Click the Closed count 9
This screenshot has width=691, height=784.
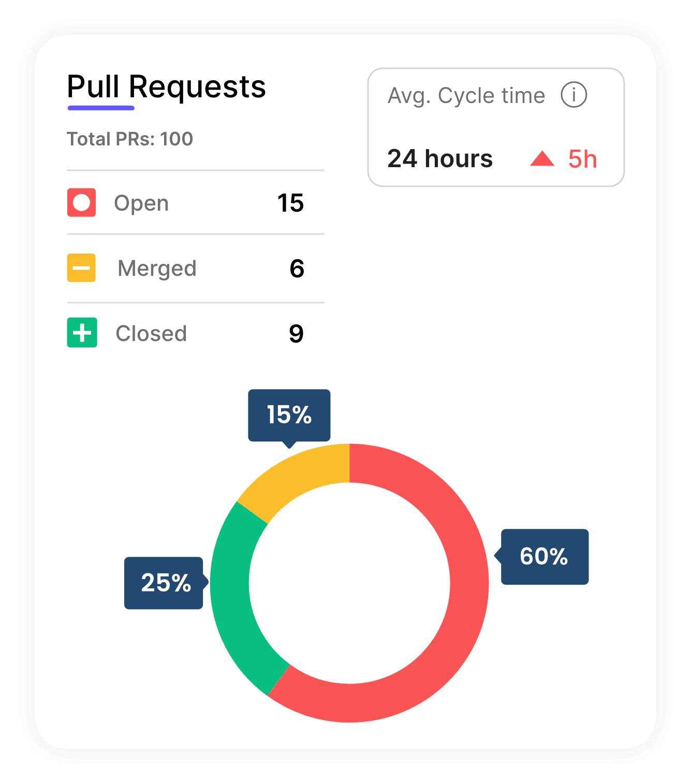point(296,334)
